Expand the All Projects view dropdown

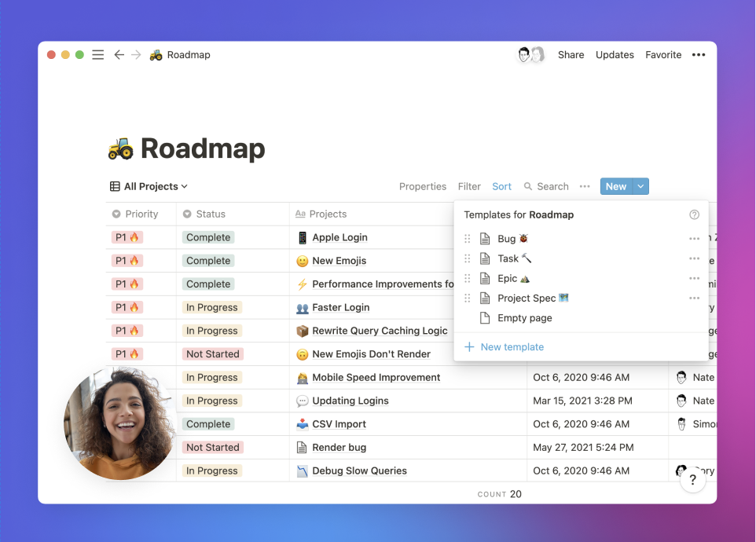point(149,187)
